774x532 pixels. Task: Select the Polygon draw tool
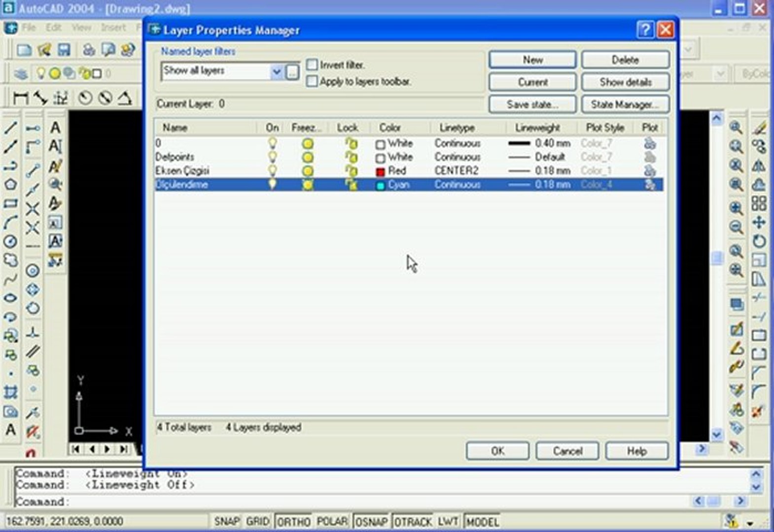10,185
